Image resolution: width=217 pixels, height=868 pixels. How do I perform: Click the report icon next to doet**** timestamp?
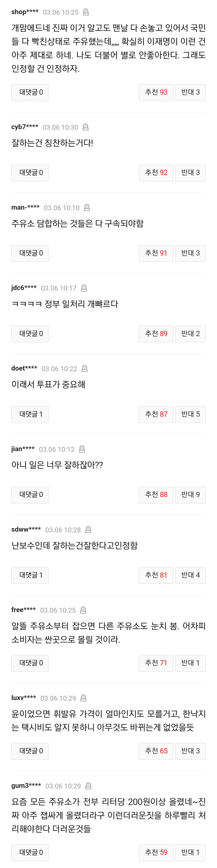[x=85, y=369]
